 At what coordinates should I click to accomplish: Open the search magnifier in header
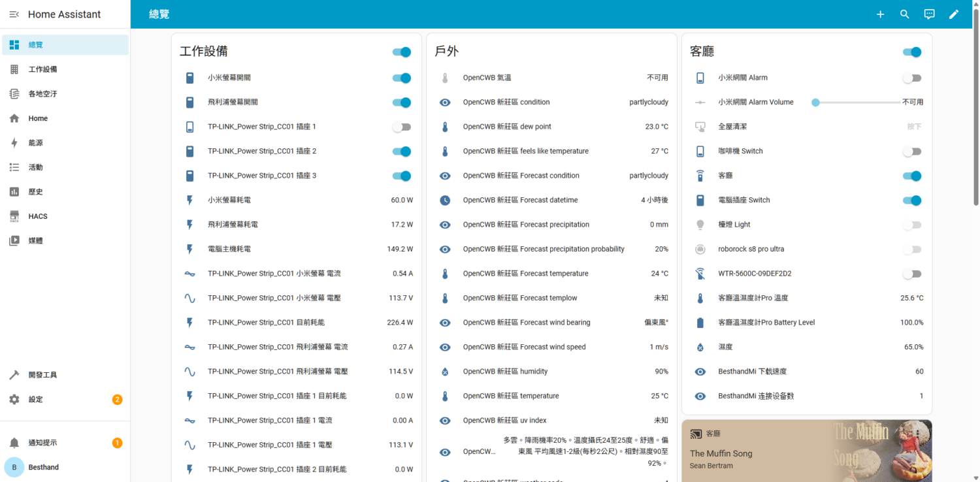click(905, 14)
